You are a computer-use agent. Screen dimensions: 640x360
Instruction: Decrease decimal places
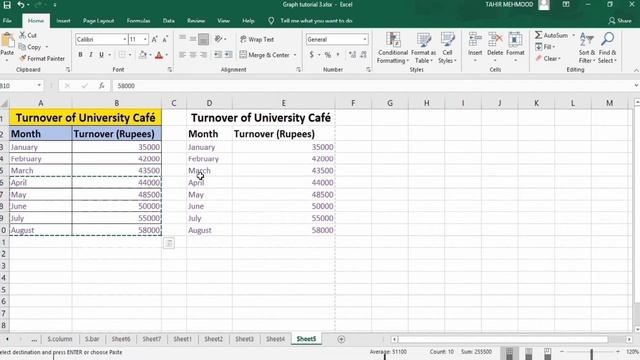pos(363,55)
